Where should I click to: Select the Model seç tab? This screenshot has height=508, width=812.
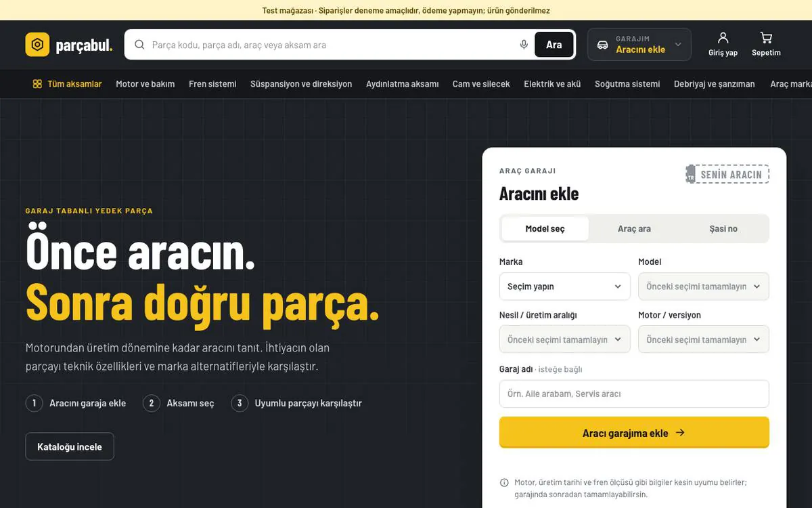(545, 229)
